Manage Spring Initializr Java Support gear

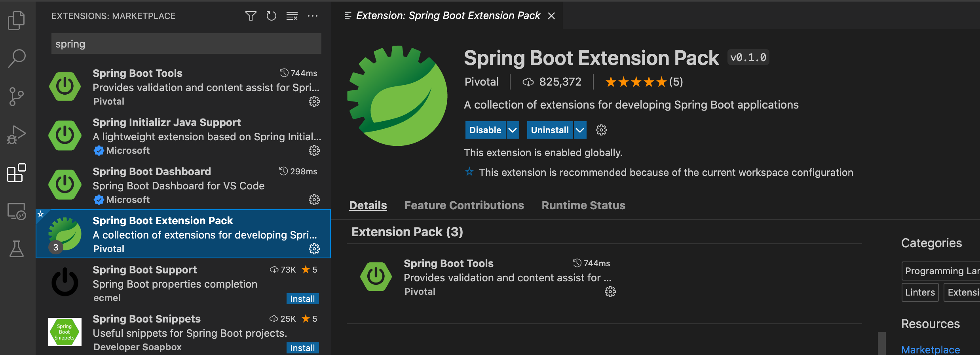[314, 151]
